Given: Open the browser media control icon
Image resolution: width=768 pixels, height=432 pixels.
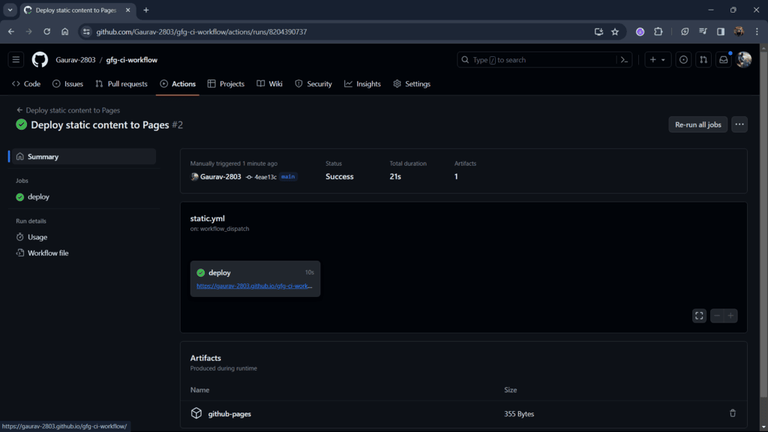Looking at the screenshot, I should click(703, 32).
